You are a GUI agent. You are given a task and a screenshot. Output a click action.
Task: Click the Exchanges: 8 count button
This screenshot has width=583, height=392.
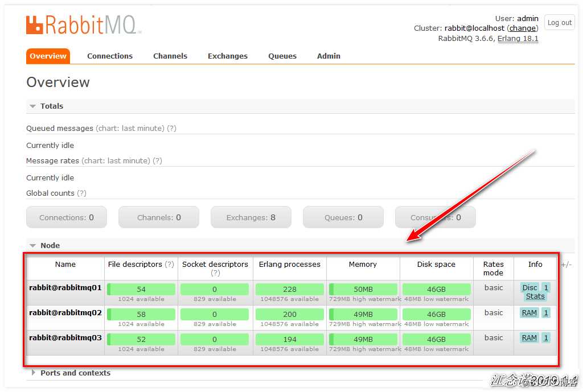click(x=251, y=217)
